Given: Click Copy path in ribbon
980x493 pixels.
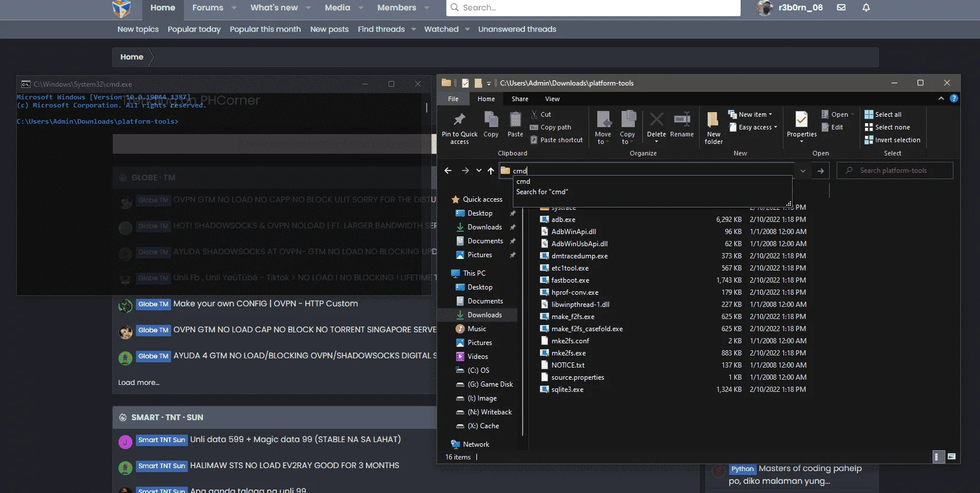Looking at the screenshot, I should 550,127.
